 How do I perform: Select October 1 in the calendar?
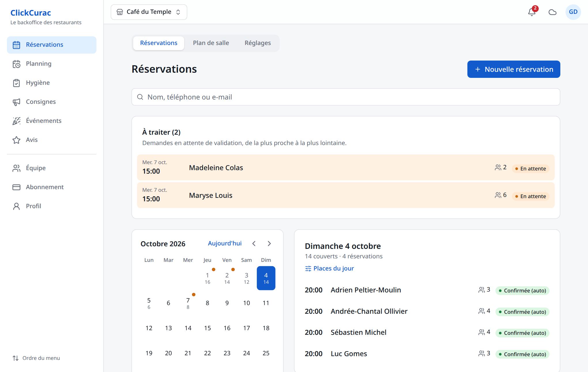pos(208,278)
